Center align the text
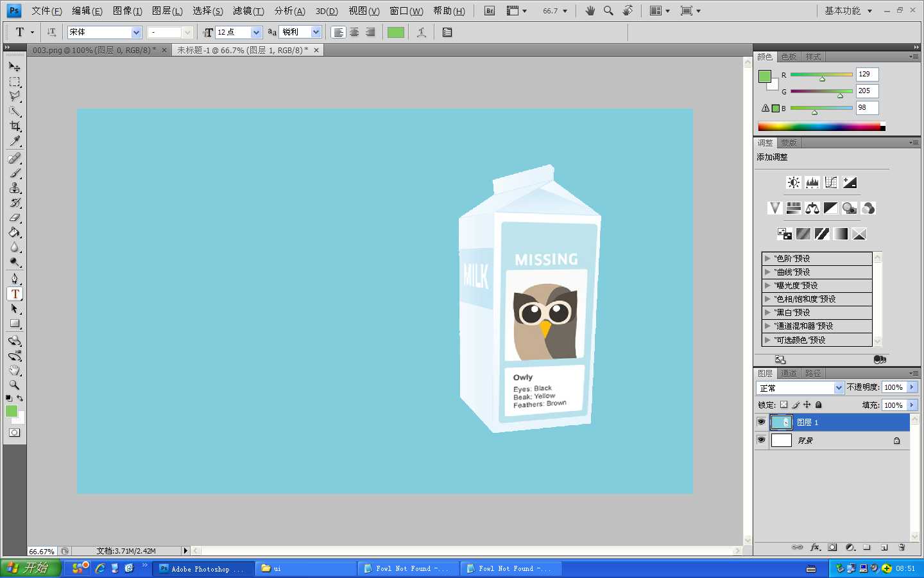The height and width of the screenshot is (578, 924). (354, 32)
